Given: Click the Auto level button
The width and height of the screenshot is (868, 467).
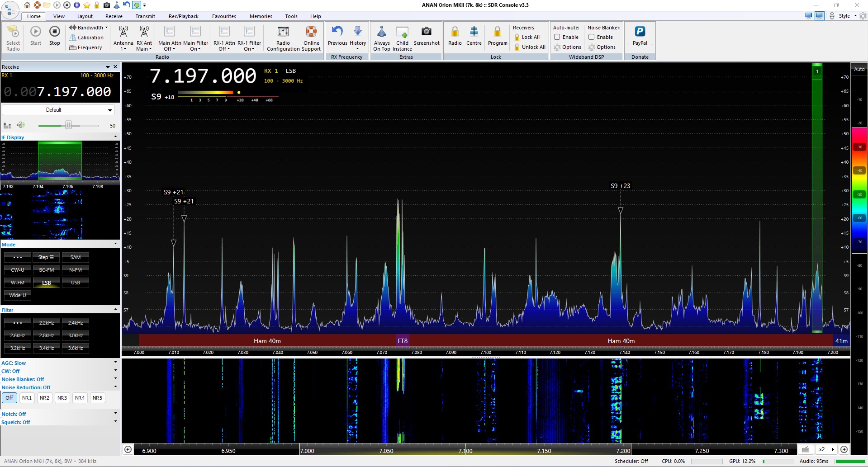Looking at the screenshot, I should pyautogui.click(x=859, y=69).
